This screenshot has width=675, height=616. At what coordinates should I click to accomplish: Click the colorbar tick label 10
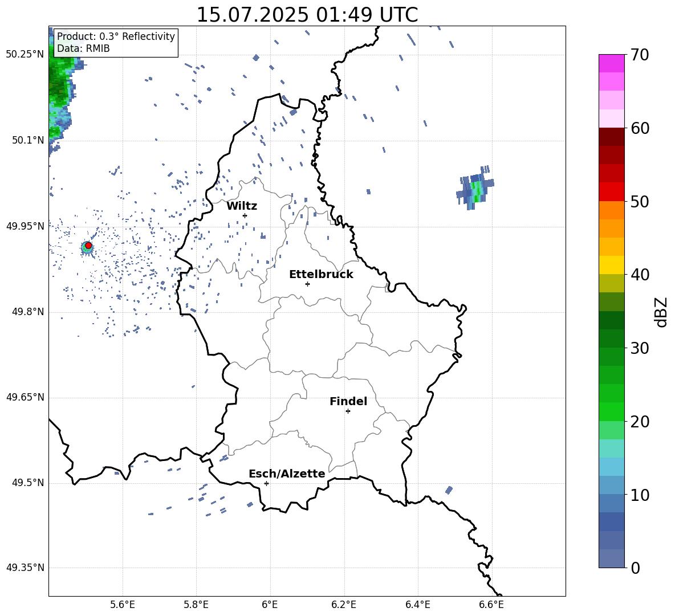[x=640, y=495]
